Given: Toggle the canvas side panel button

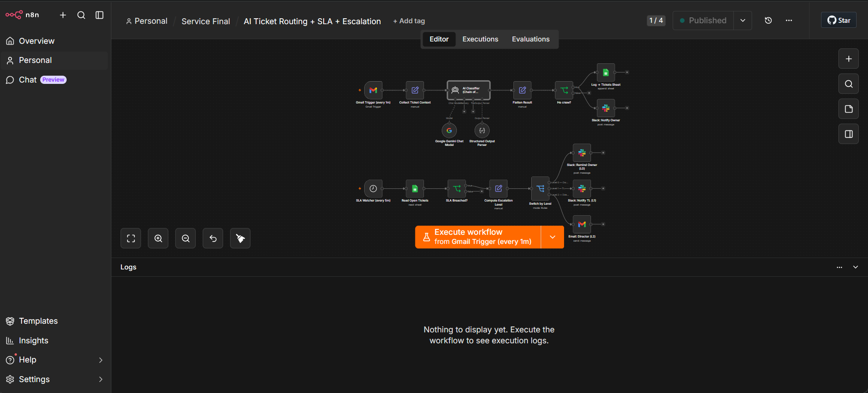Looking at the screenshot, I should tap(848, 134).
